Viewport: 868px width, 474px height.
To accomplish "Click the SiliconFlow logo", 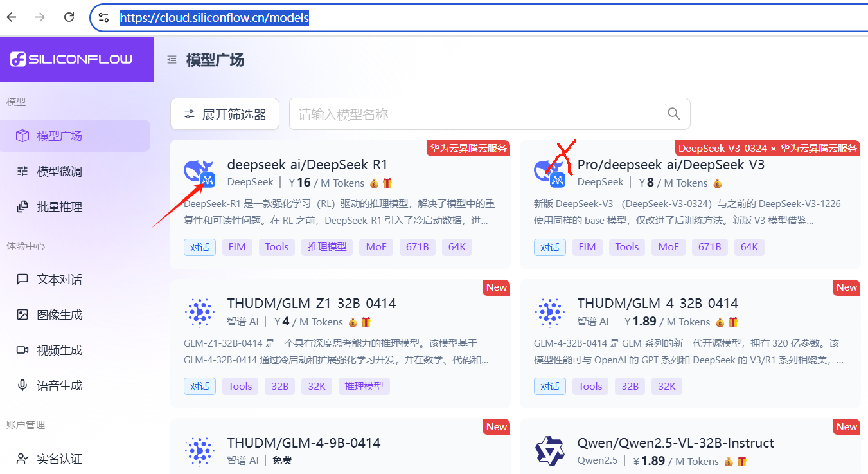I will [x=71, y=59].
